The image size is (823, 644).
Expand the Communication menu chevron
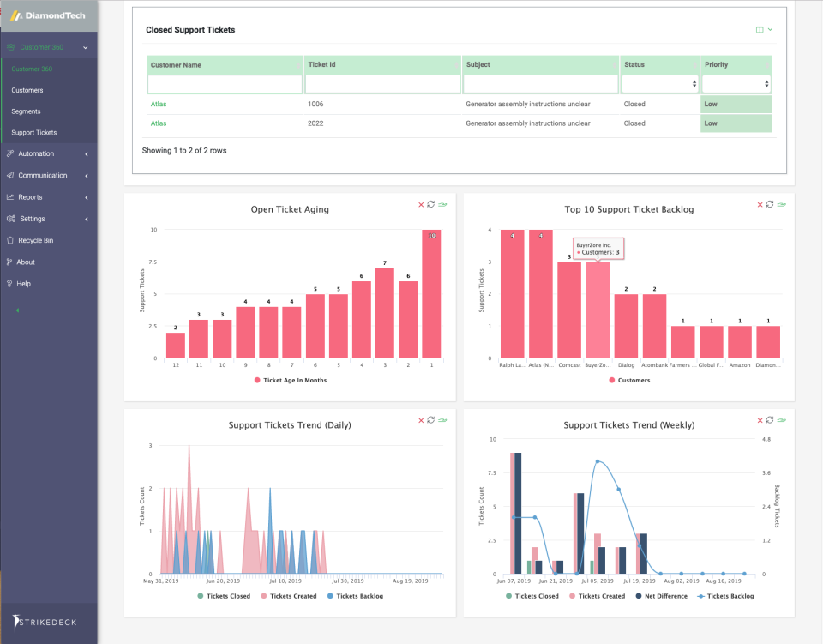point(87,176)
